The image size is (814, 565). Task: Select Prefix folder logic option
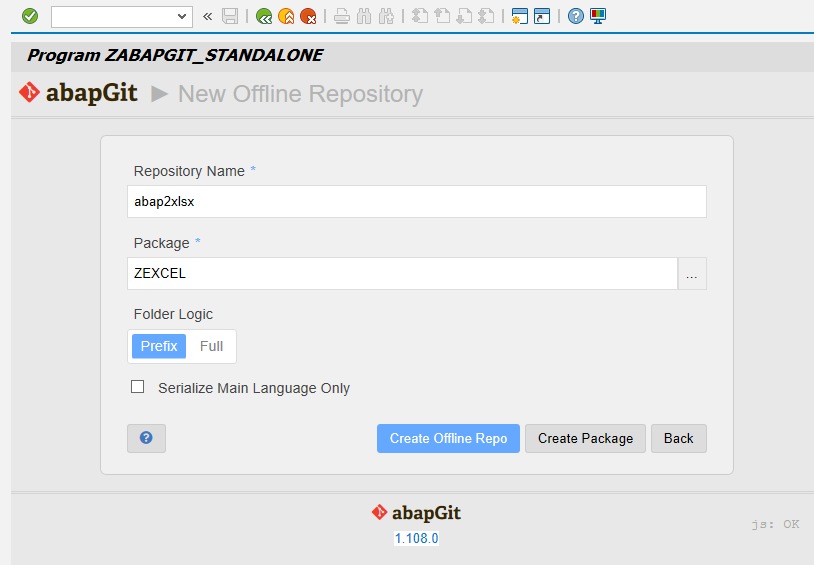tap(159, 346)
